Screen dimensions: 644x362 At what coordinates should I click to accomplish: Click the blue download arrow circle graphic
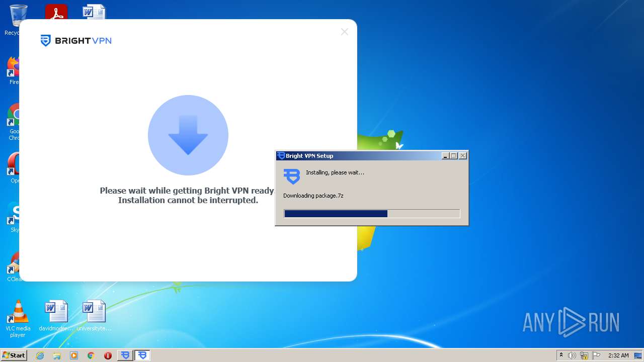tap(188, 135)
